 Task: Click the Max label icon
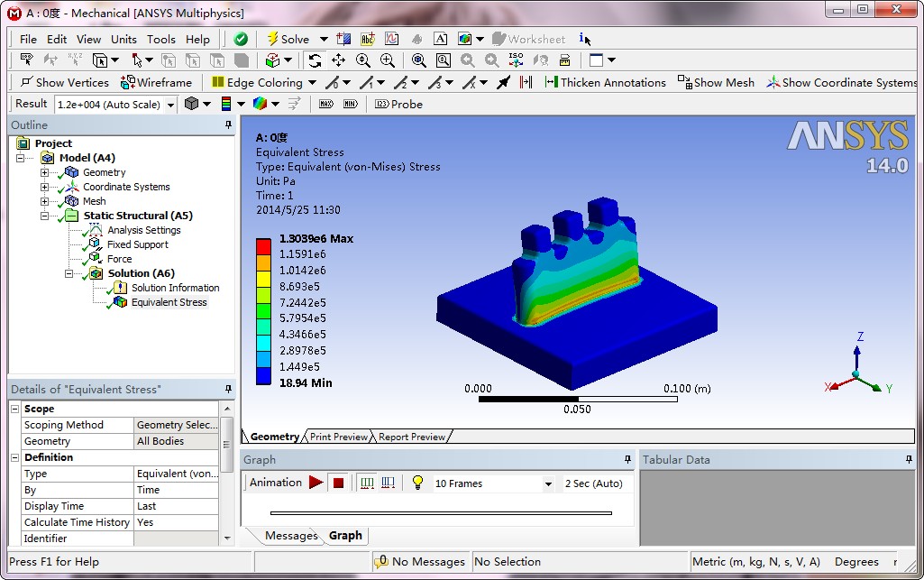[x=326, y=105]
